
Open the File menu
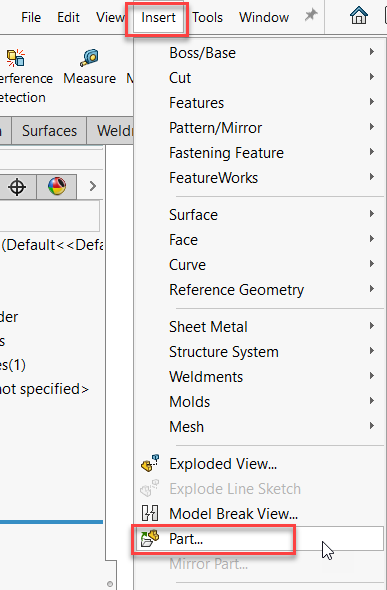[31, 17]
